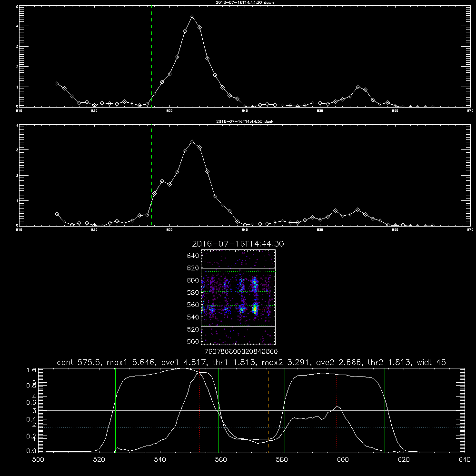Click the 560 label on bottom plot x-axis
Screen dimensions: 476x476
[x=221, y=460]
